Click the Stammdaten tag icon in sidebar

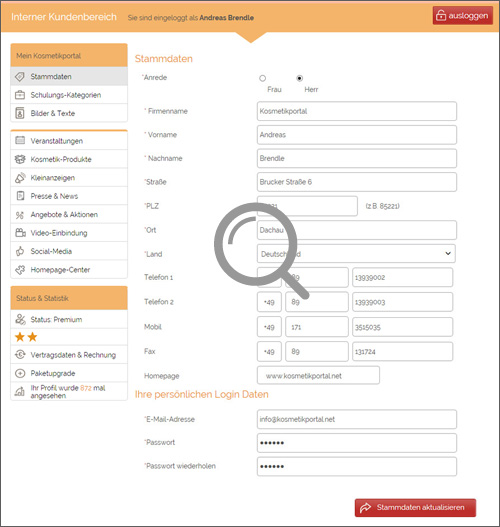point(20,77)
